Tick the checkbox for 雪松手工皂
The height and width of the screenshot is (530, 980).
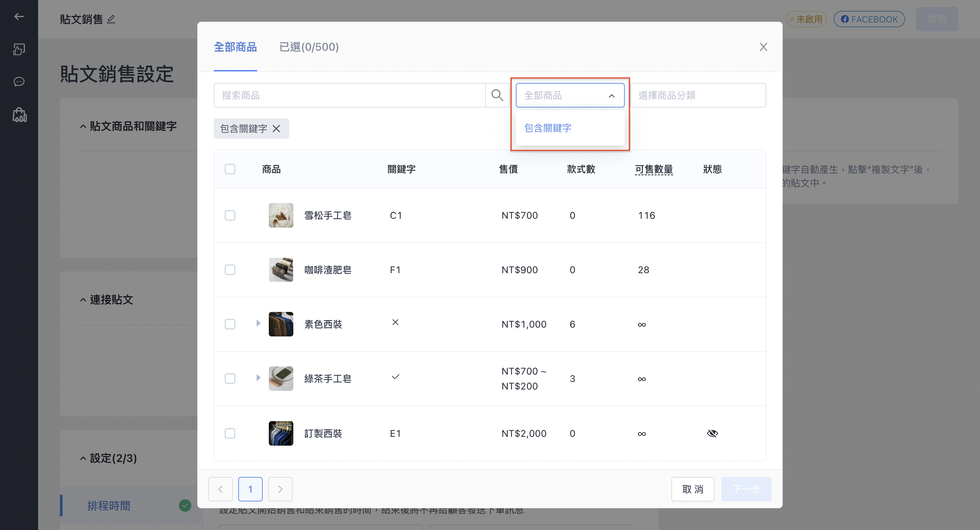230,215
